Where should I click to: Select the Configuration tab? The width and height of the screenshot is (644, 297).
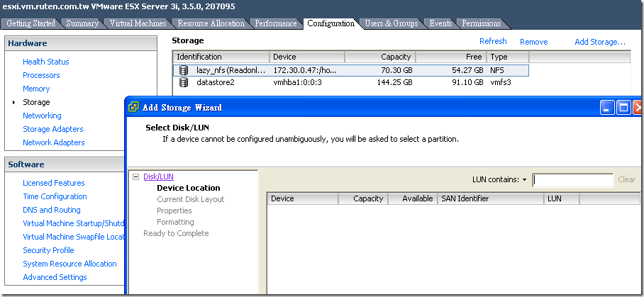[x=331, y=23]
